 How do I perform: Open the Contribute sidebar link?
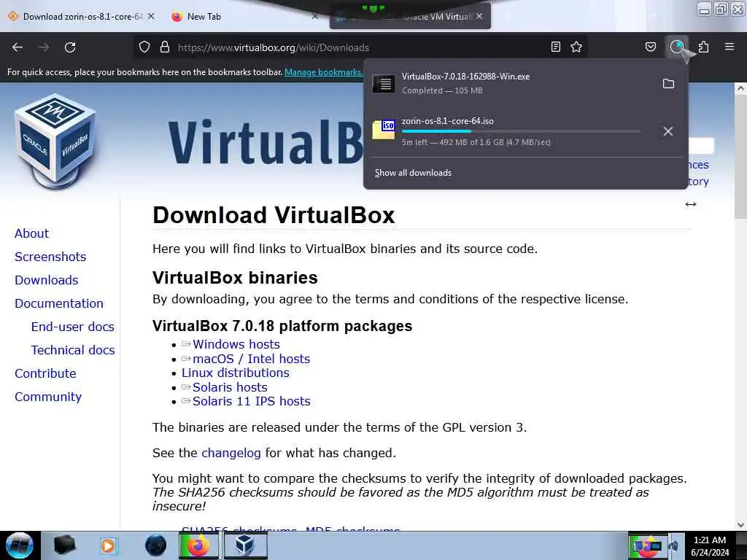pyautogui.click(x=45, y=373)
